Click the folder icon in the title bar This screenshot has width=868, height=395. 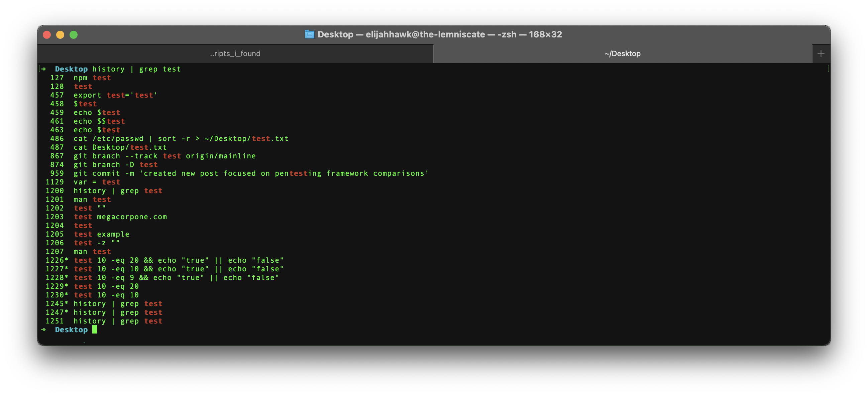pos(309,34)
